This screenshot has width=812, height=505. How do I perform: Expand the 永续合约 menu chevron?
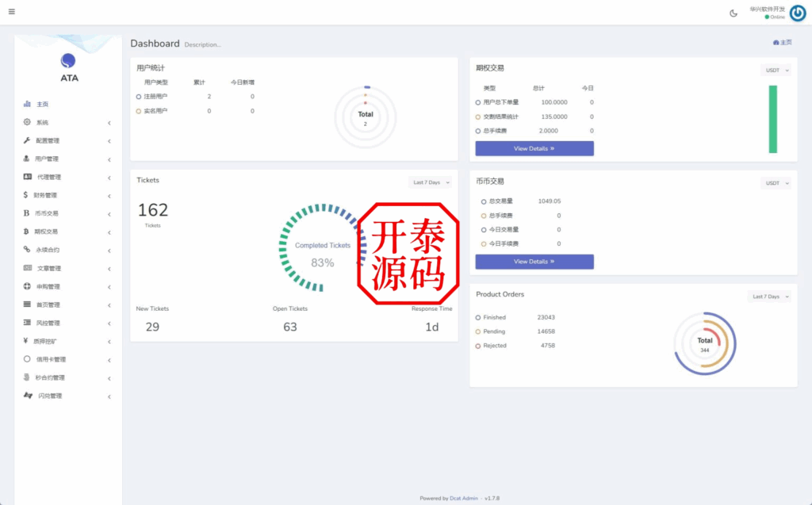(x=109, y=251)
